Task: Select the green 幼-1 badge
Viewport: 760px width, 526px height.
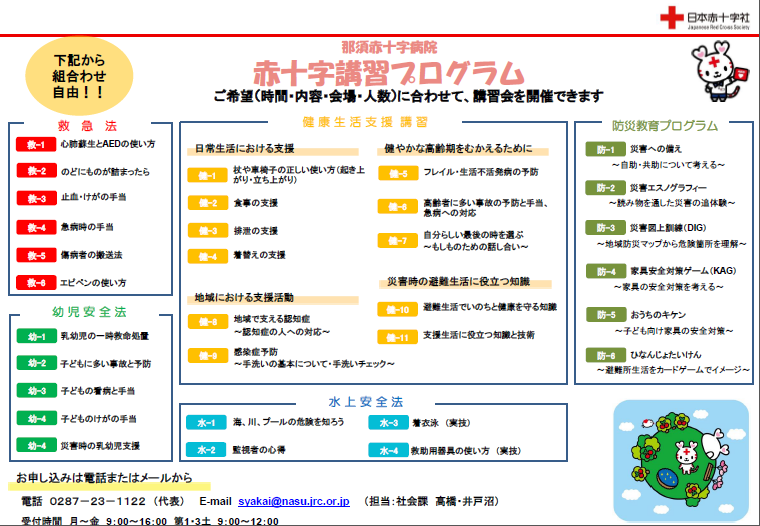Action: pos(36,336)
